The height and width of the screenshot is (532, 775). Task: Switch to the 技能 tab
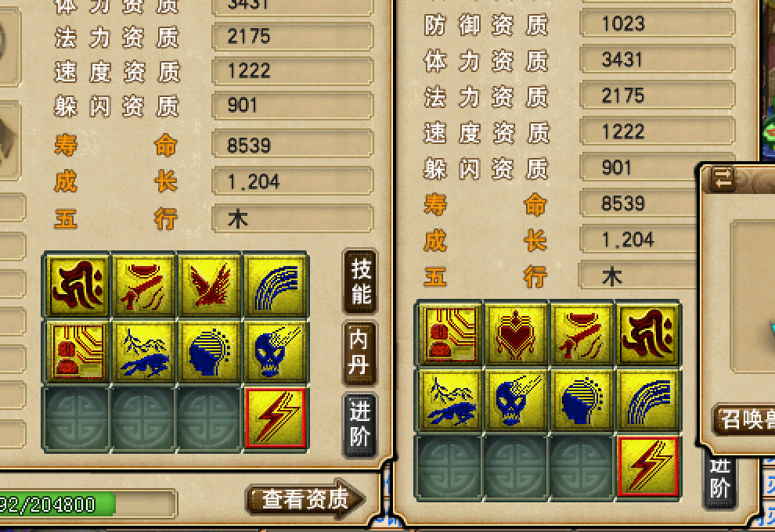coord(360,282)
